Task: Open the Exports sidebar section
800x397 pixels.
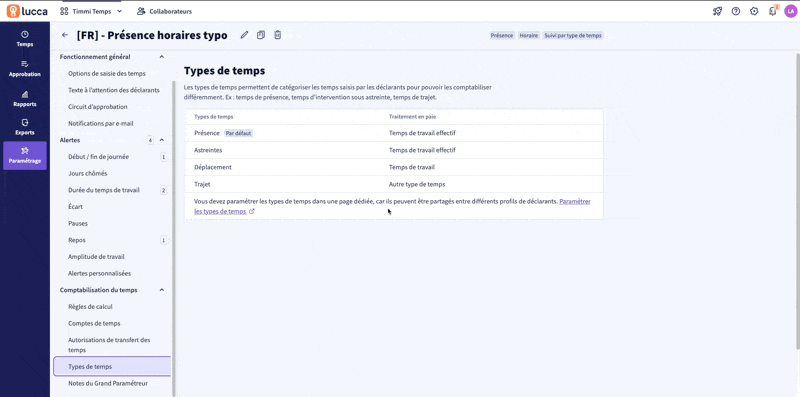Action: [25, 127]
